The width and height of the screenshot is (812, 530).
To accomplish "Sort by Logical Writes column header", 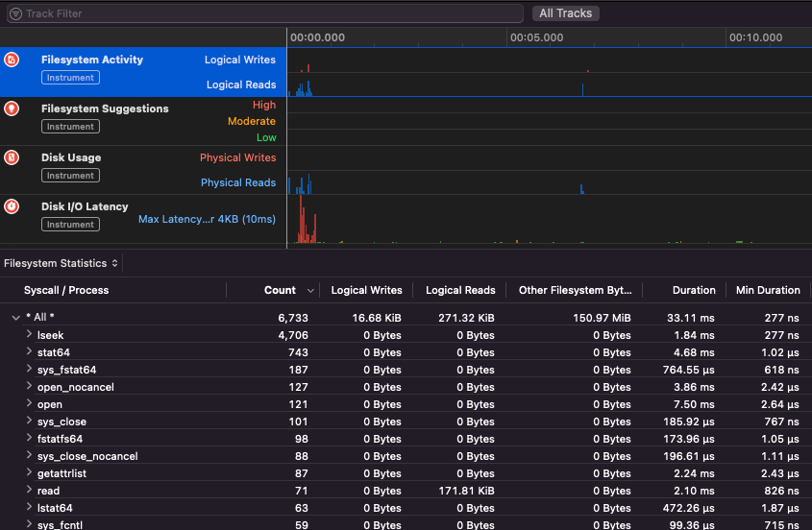I will pyautogui.click(x=366, y=290).
